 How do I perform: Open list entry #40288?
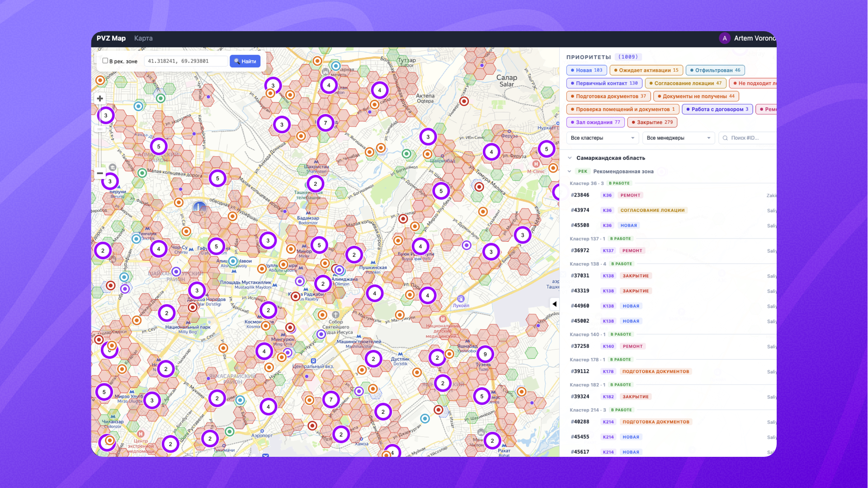pyautogui.click(x=672, y=422)
